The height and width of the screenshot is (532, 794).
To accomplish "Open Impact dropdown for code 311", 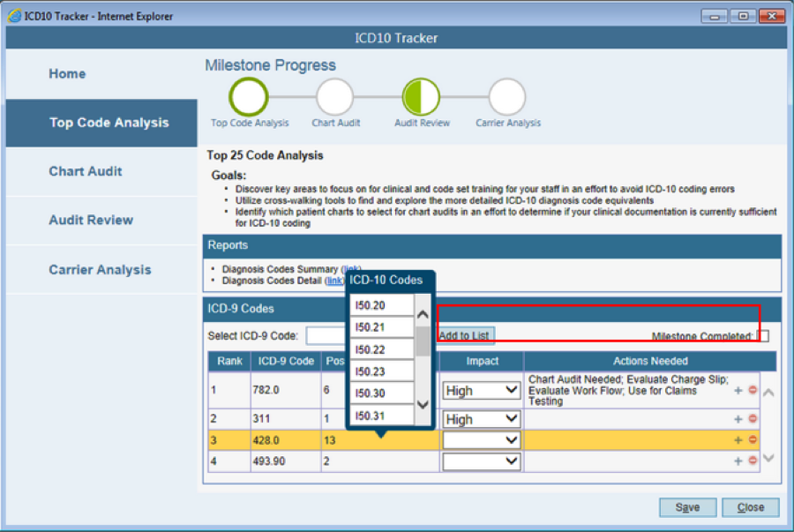I will point(482,419).
